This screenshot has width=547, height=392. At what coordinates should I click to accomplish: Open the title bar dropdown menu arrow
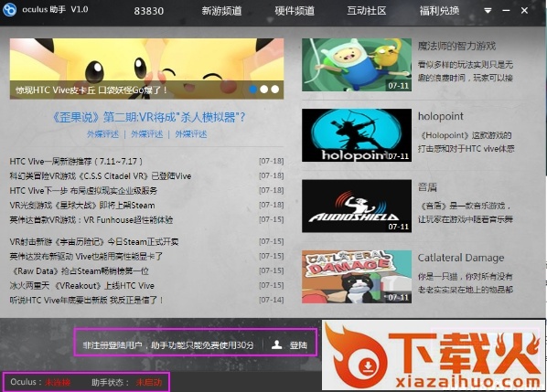[488, 11]
